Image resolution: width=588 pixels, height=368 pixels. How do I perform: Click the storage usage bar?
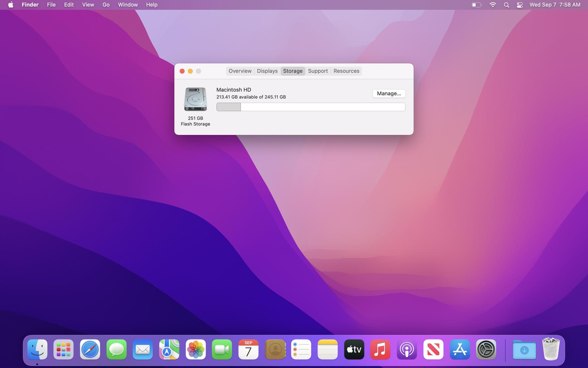coord(311,107)
